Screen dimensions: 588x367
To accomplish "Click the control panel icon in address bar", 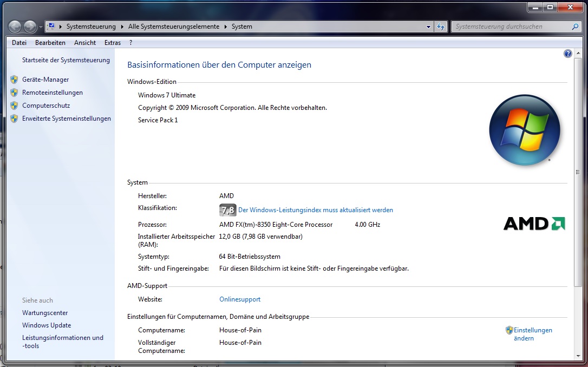I will click(x=51, y=26).
